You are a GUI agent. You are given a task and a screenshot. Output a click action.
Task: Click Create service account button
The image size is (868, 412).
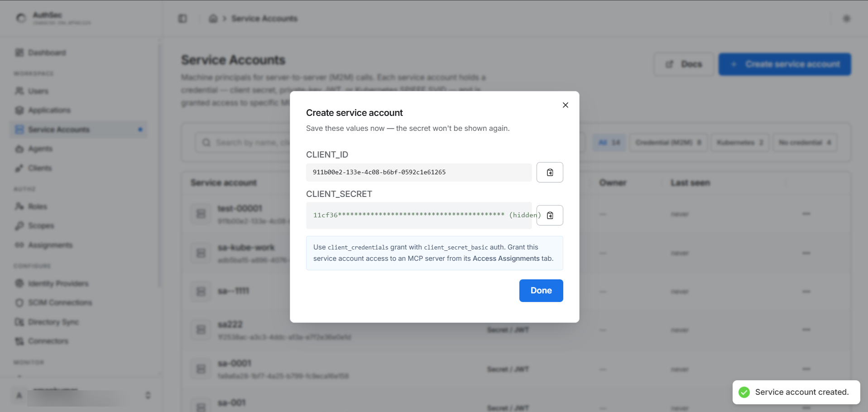(x=785, y=64)
